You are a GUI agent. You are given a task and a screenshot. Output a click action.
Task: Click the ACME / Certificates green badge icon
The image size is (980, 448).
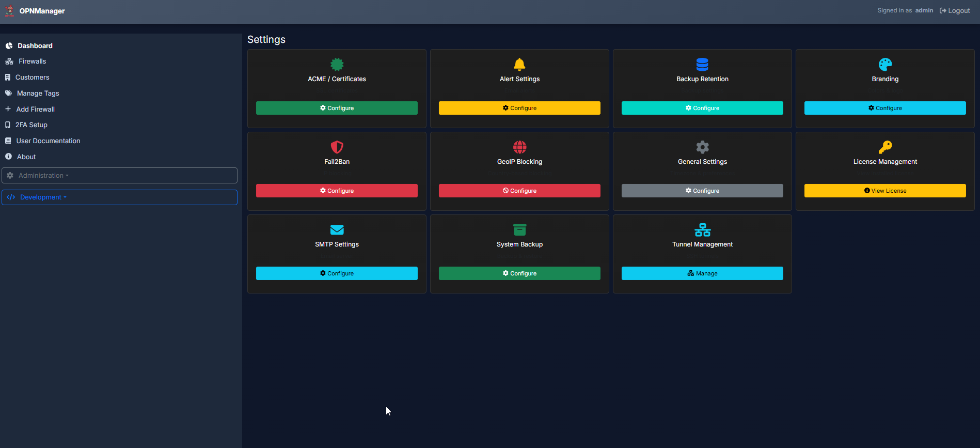[x=337, y=65]
